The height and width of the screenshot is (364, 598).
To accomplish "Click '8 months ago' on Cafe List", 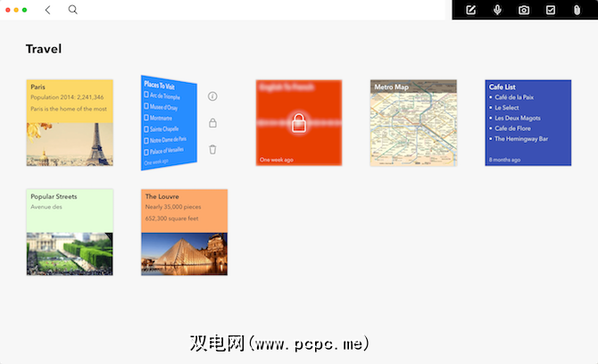I will 504,160.
